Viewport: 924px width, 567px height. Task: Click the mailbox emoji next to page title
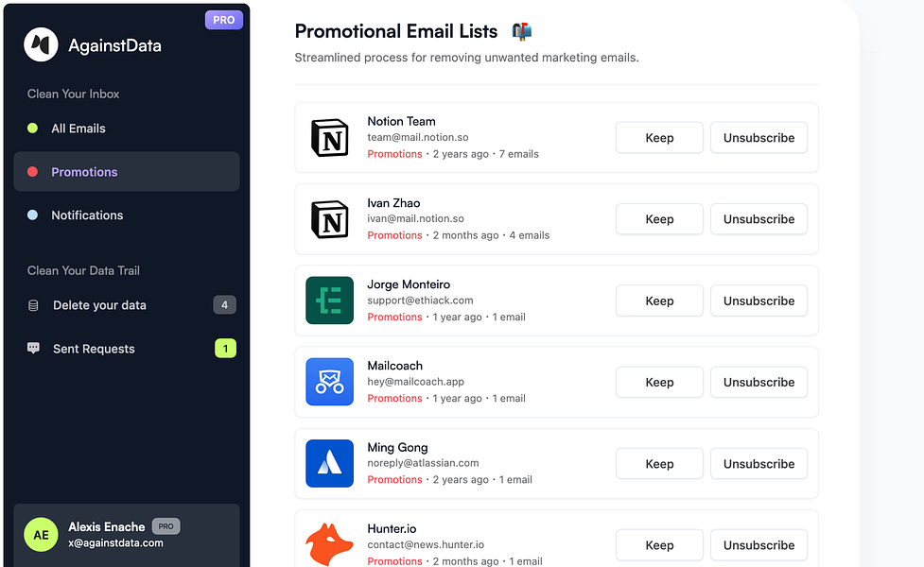click(x=521, y=31)
